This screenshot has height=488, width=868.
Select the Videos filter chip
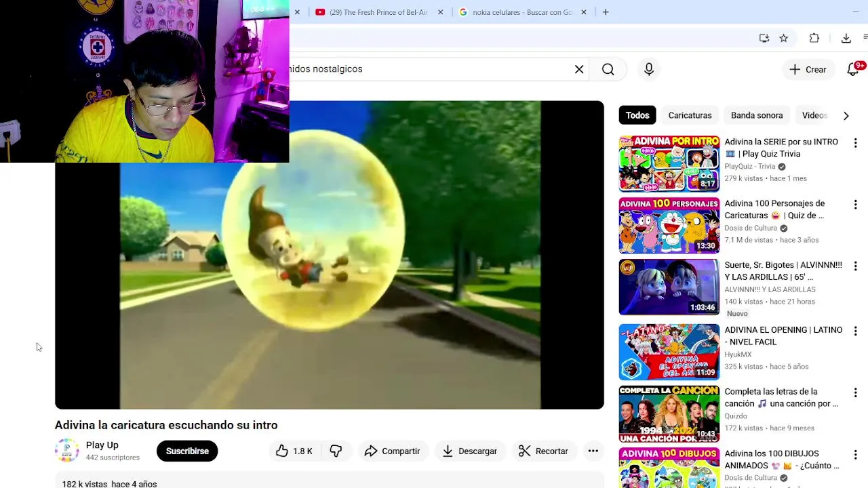(x=815, y=115)
